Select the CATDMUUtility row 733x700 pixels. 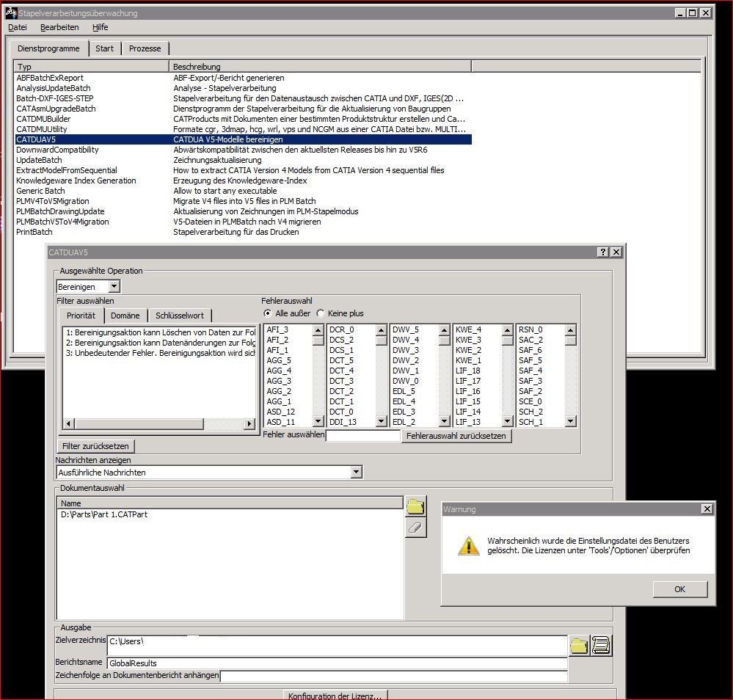tap(243, 129)
